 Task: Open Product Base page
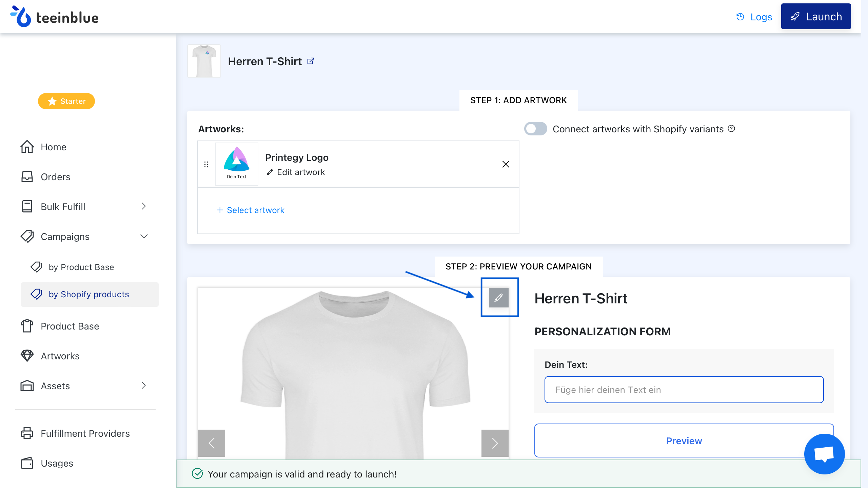[70, 326]
